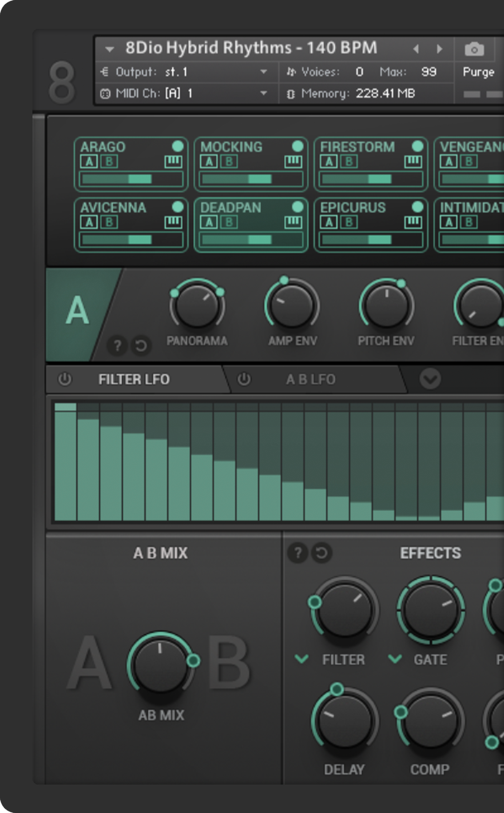Image resolution: width=504 pixels, height=813 pixels.
Task: Select layer A on MOCKING slot
Action: [209, 161]
